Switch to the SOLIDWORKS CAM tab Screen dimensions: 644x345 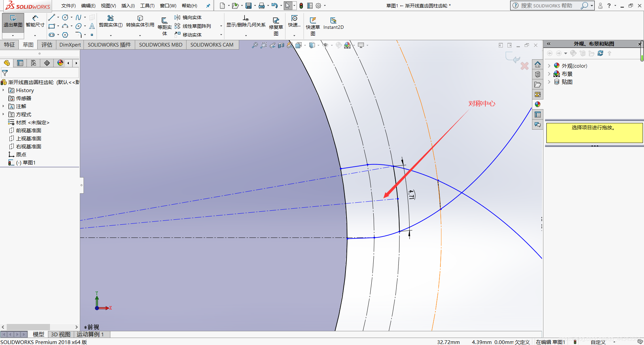pyautogui.click(x=212, y=45)
